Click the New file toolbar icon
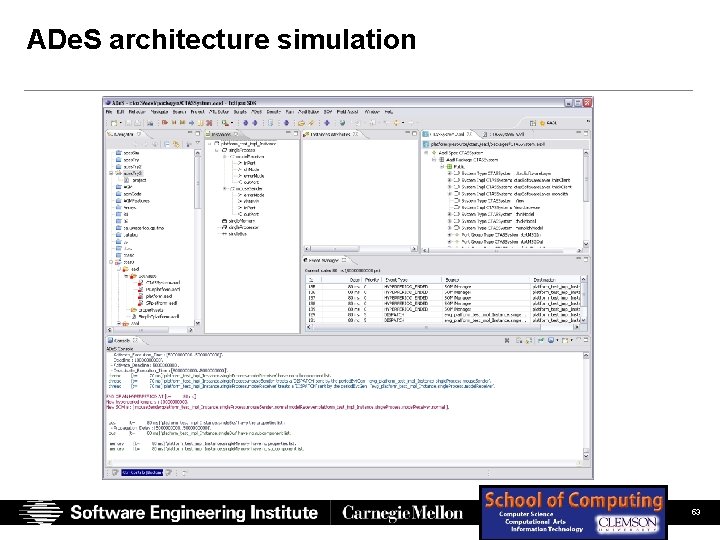 point(114,123)
